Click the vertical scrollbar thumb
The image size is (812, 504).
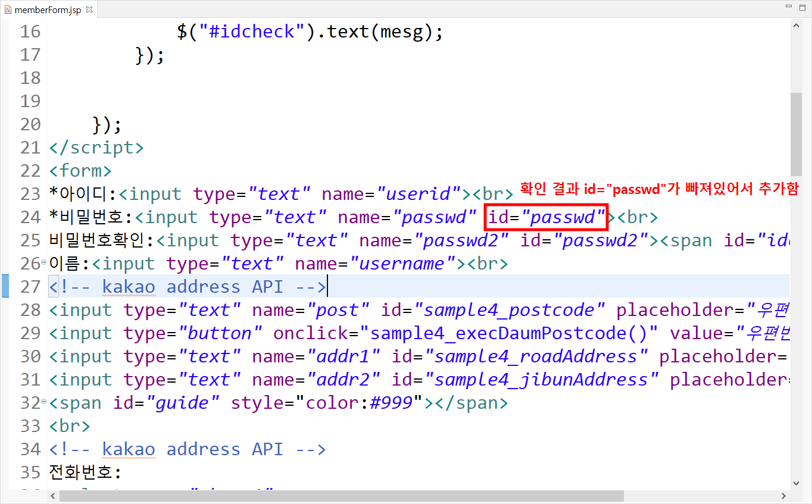point(796,134)
